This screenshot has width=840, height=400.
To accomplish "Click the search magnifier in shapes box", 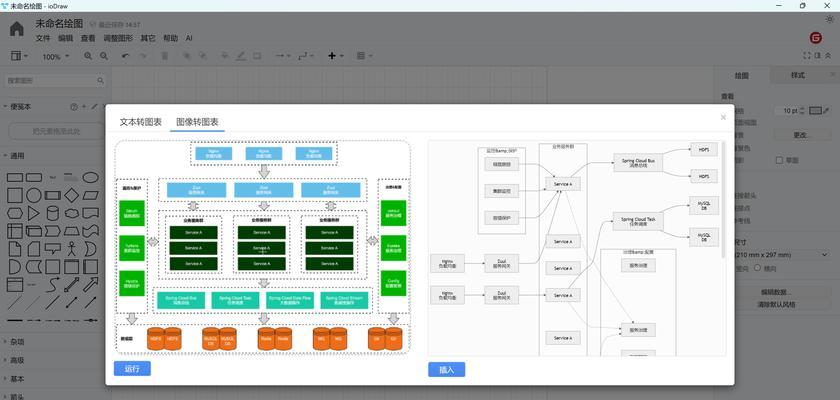I will coord(100,81).
